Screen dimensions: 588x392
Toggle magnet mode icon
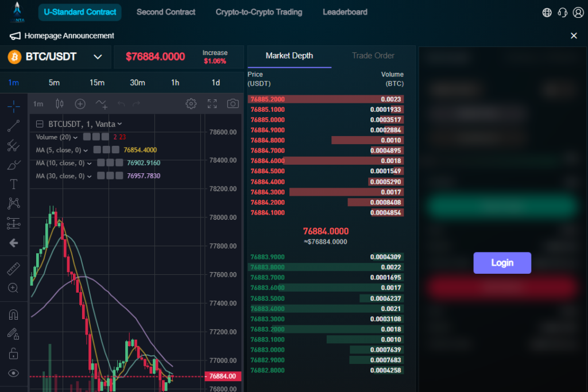[14, 315]
